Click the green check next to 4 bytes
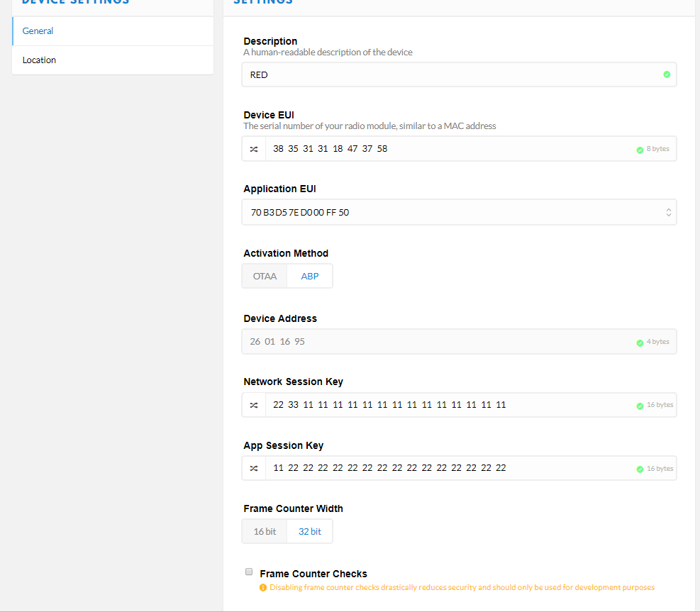The width and height of the screenshot is (700, 612). coord(640,343)
